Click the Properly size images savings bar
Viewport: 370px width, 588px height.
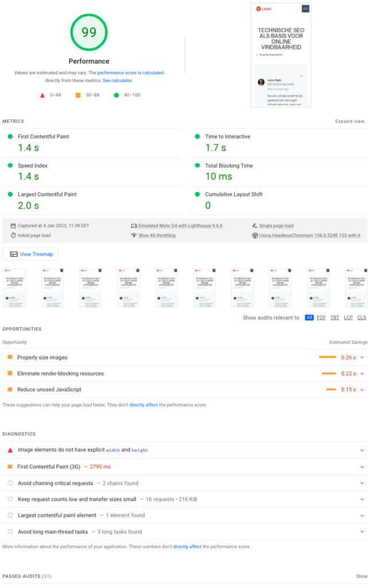328,357
